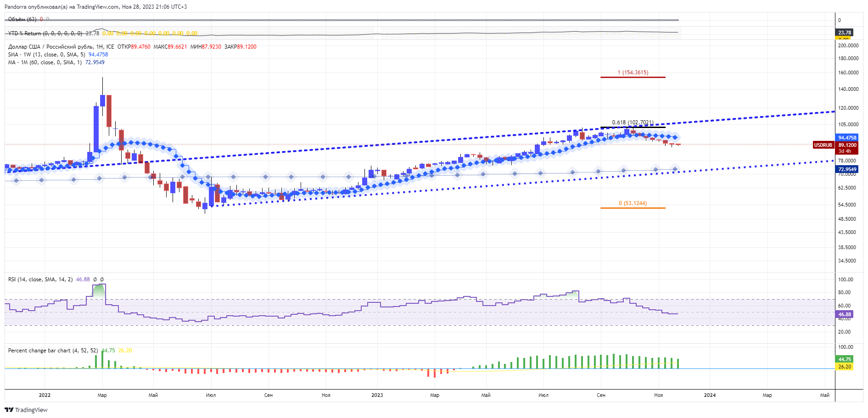This screenshot has height=418, width=868.
Task: Click the 3d 4h countdown under 89.1200
Action: click(x=845, y=151)
